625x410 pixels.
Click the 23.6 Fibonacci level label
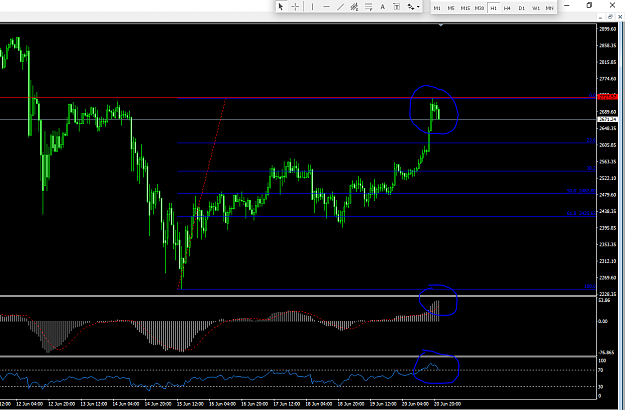click(591, 140)
